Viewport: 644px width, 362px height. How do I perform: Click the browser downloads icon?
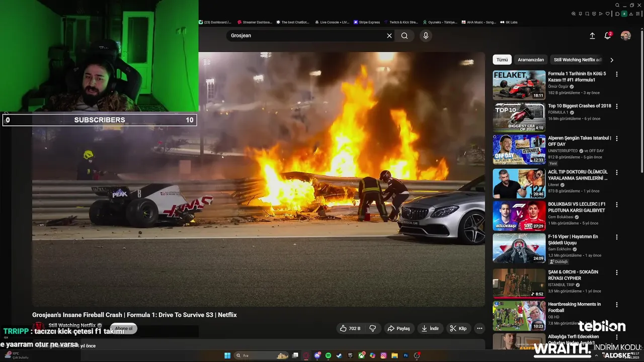click(631, 14)
